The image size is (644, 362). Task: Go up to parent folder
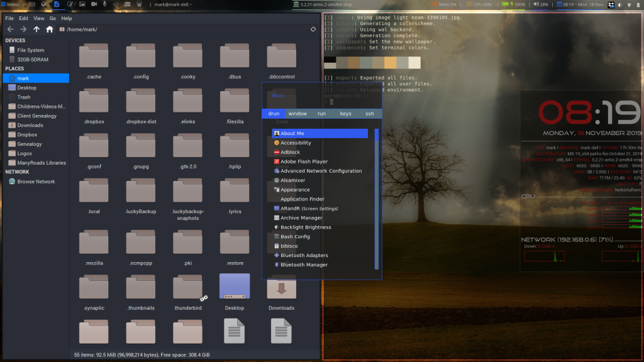[36, 29]
